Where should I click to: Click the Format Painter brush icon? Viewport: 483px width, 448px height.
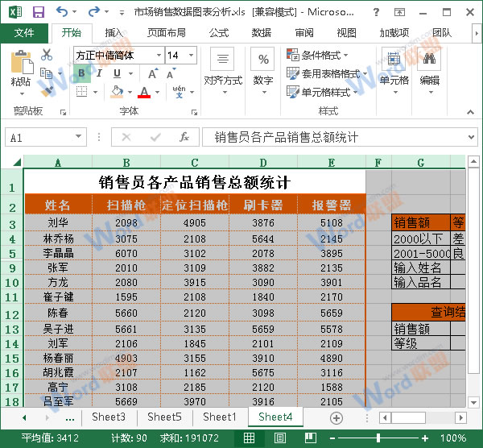(x=47, y=91)
